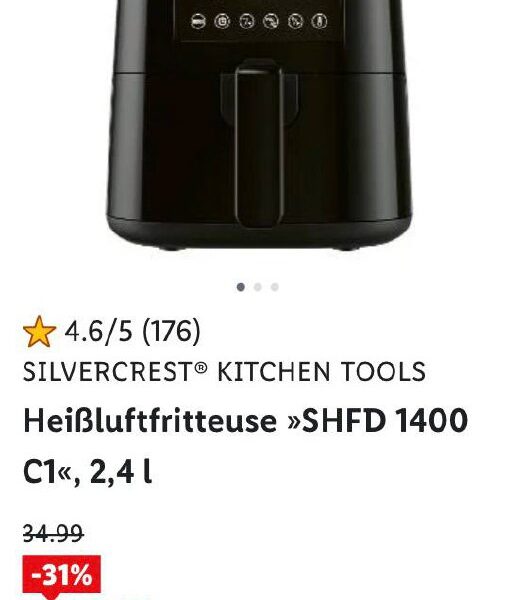Viewport: 519px width, 600px height.
Task: Tap the shrimp program icon on fryer display
Action: (x=271, y=21)
